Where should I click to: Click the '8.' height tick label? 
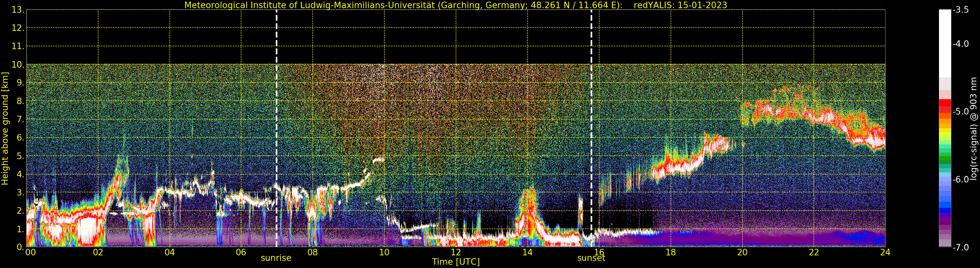20,101
